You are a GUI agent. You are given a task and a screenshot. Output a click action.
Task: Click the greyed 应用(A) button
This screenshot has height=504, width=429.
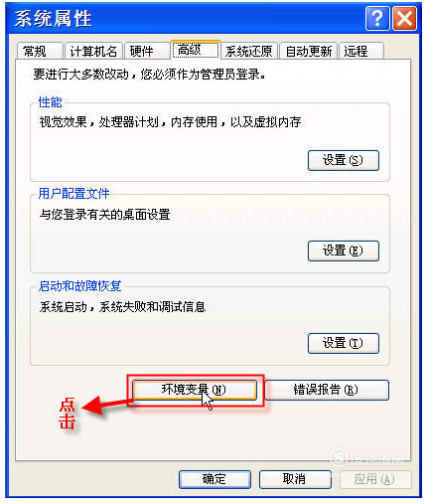pyautogui.click(x=375, y=479)
